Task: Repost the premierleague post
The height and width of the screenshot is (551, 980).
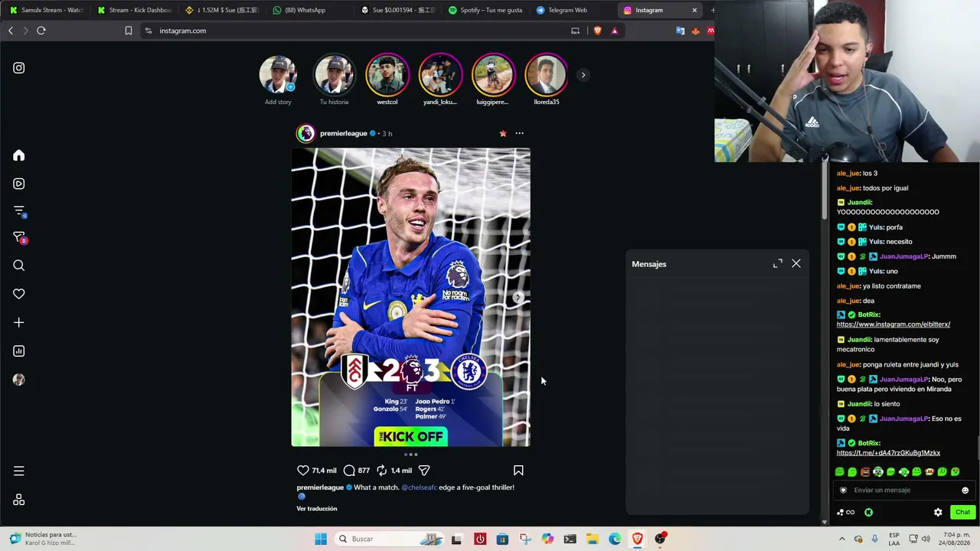Action: pos(381,471)
